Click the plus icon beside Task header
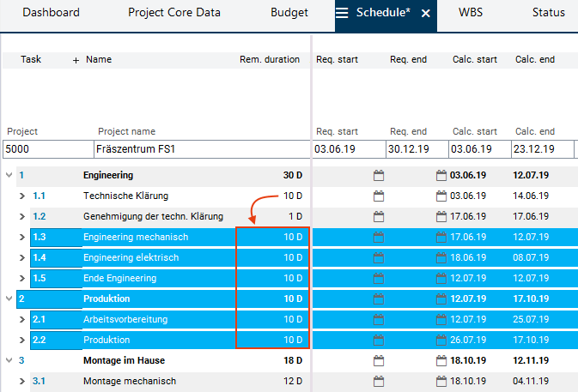This screenshot has width=578, height=392. point(76,60)
